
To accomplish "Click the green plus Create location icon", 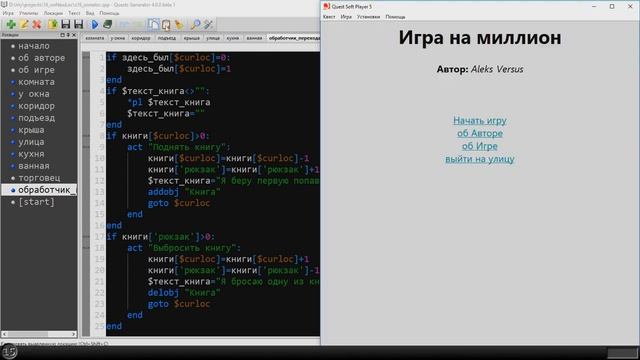I will [x=11, y=24].
